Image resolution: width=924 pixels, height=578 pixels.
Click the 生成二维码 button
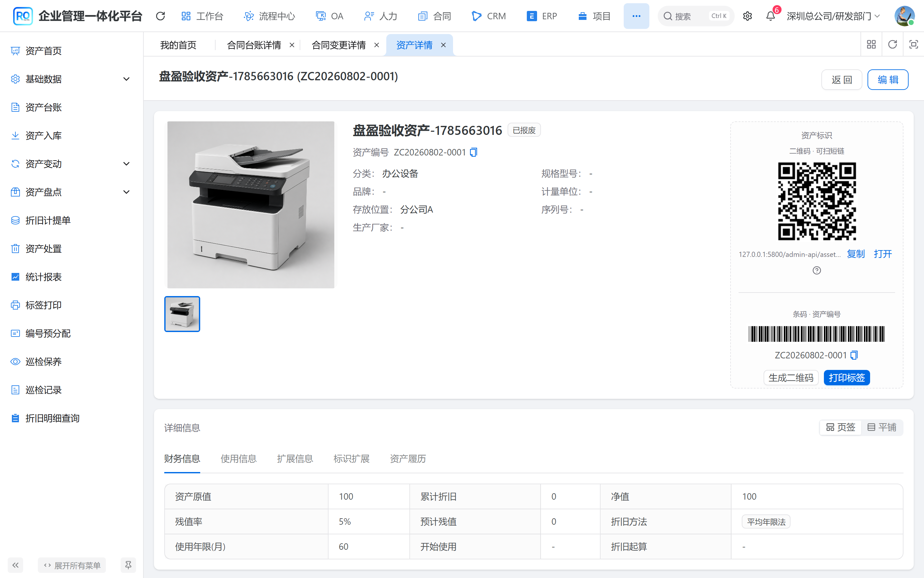[x=791, y=378]
